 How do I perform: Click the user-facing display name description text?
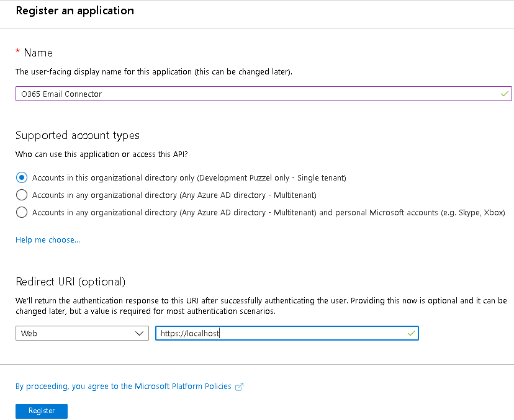tap(153, 71)
